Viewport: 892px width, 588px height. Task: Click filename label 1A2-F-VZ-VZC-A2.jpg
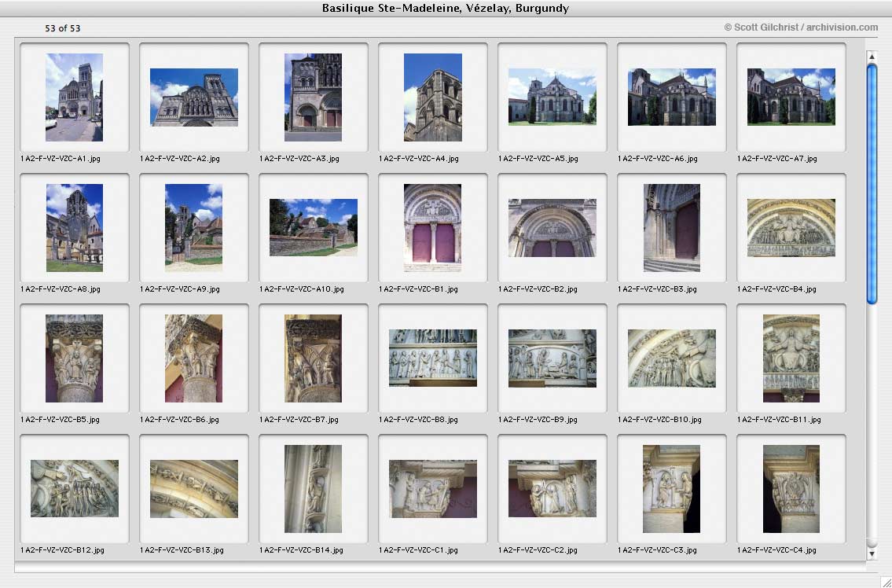tap(180, 159)
